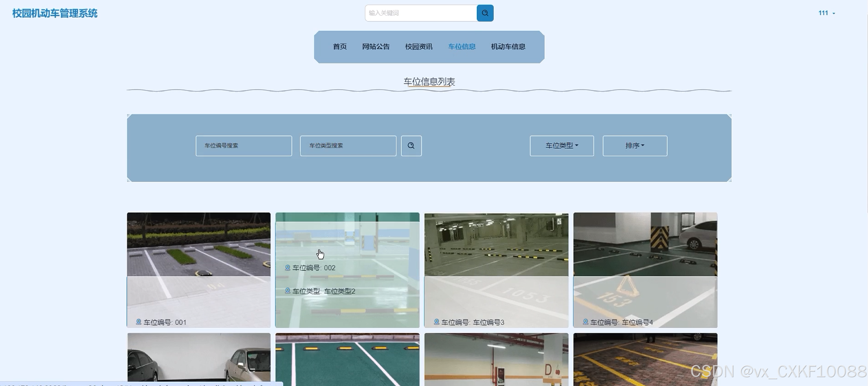Focus the 输入关键词 search field
Image resolution: width=868 pixels, height=386 pixels.
click(x=421, y=13)
